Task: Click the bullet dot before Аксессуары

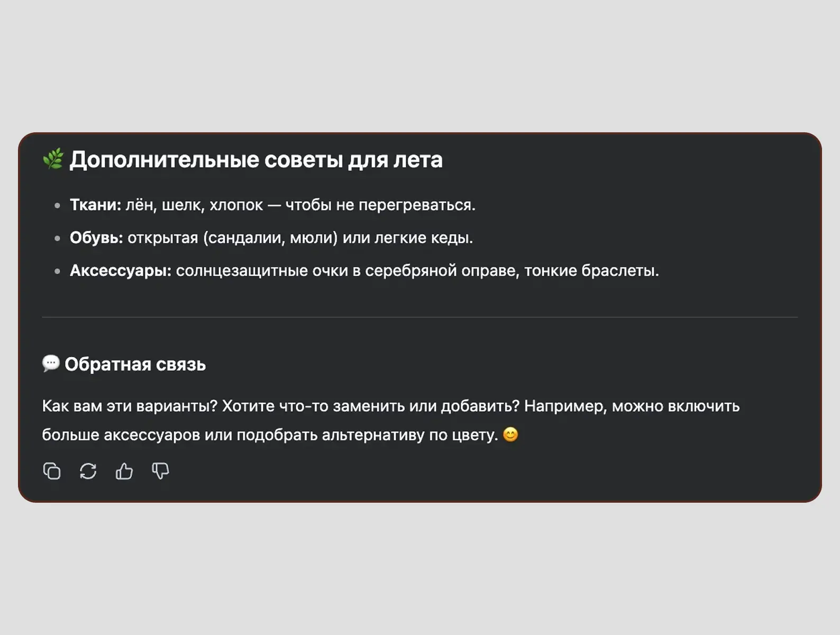Action: click(x=57, y=271)
